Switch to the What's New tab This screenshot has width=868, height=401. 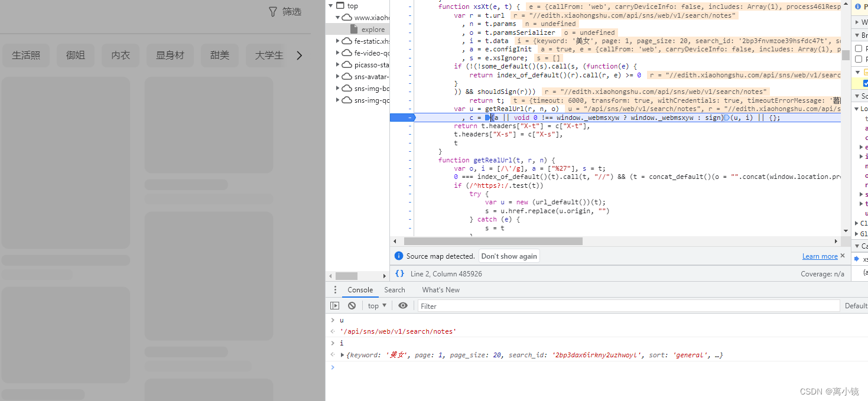tap(441, 290)
